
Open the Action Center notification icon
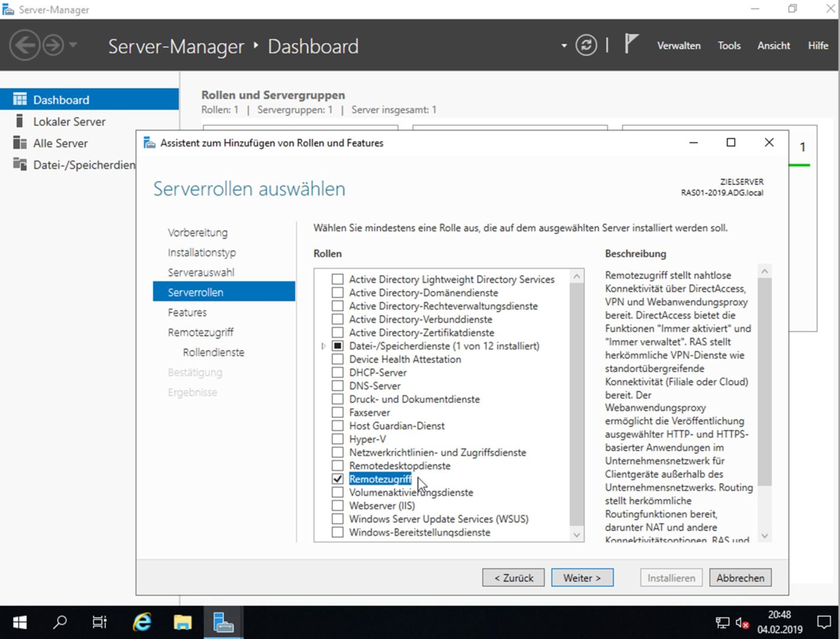[824, 622]
